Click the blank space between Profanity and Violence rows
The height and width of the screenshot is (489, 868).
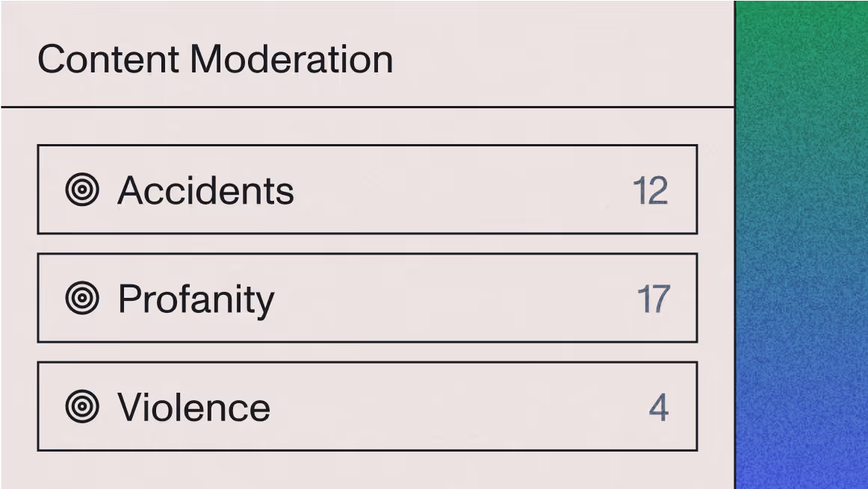click(x=368, y=352)
